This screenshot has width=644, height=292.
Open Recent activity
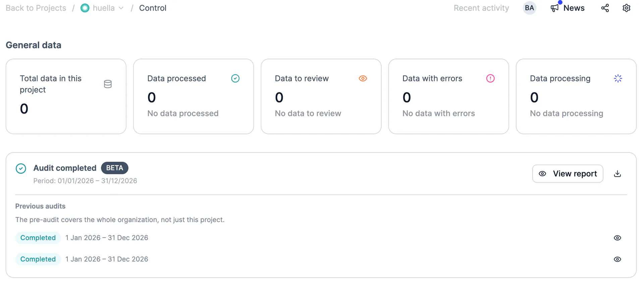[481, 8]
